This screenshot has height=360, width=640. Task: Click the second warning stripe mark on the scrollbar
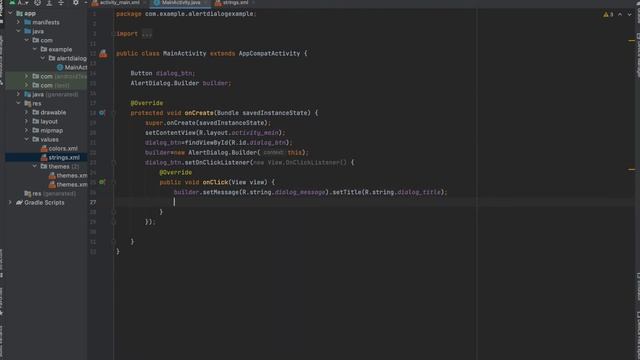(631, 169)
